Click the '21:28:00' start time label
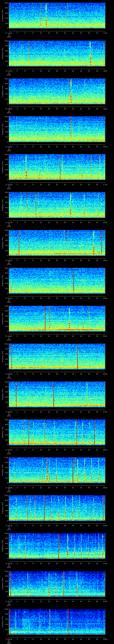The height and width of the screenshot is (644, 114). point(9,487)
